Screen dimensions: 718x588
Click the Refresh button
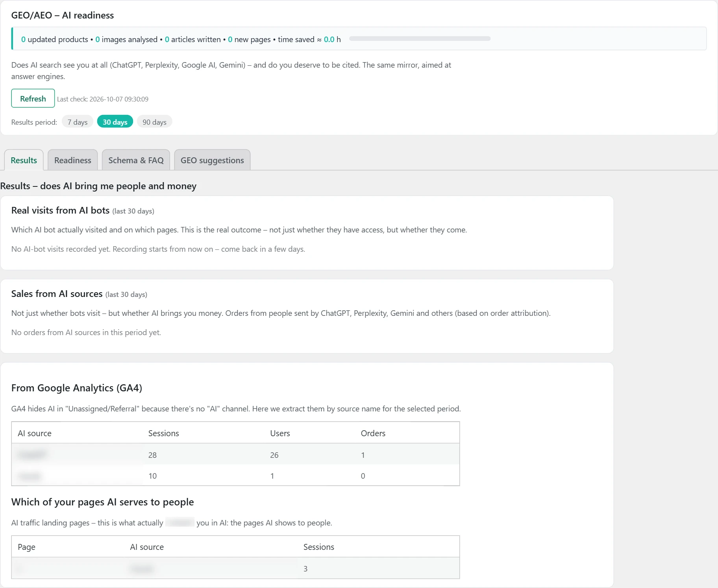(x=33, y=98)
